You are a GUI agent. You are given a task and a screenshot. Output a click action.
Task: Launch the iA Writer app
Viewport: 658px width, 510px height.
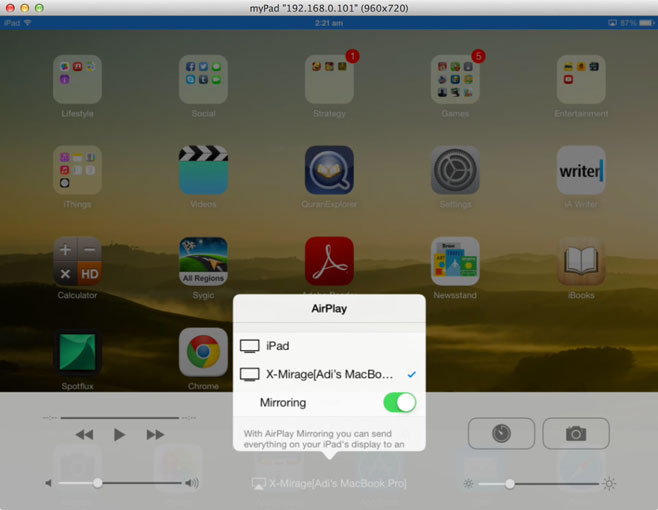pyautogui.click(x=581, y=170)
